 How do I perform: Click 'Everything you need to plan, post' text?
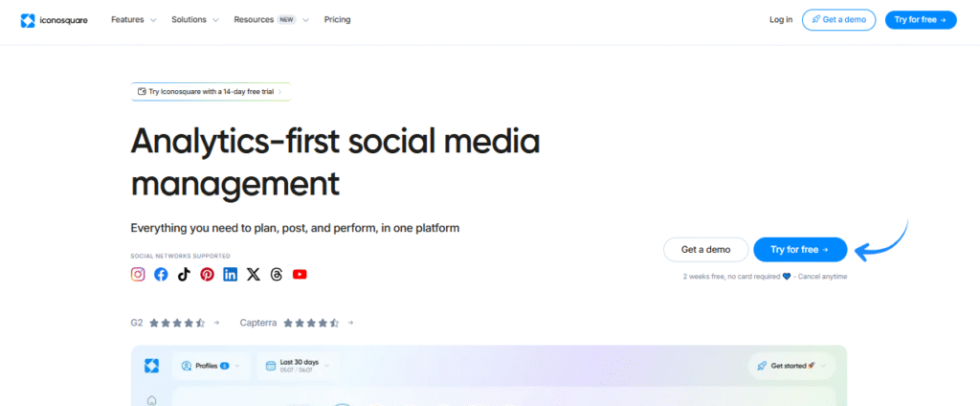pos(295,228)
